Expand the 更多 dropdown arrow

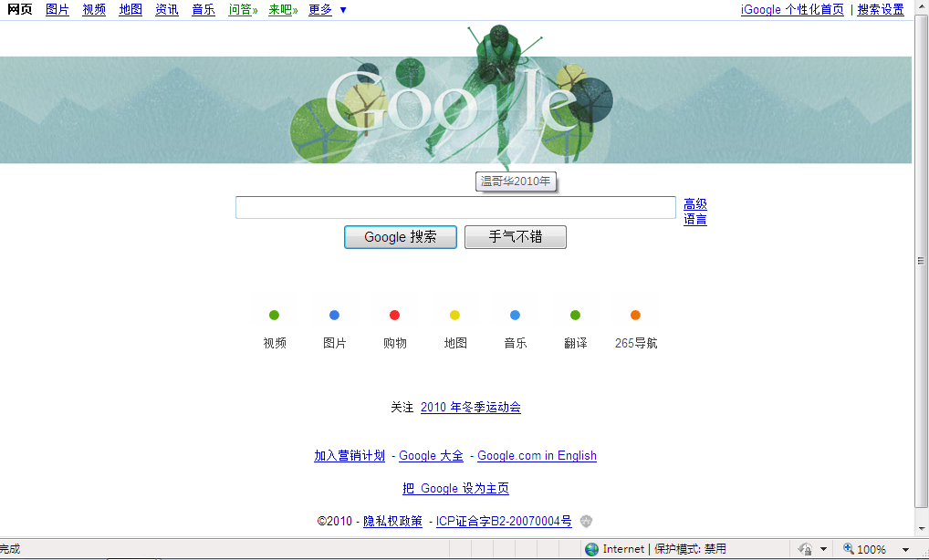coord(343,10)
